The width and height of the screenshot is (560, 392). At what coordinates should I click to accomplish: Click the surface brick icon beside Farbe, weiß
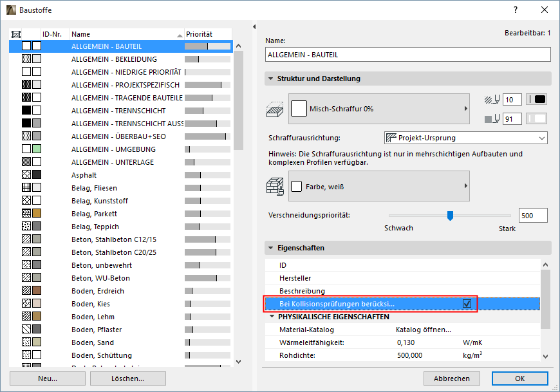click(x=275, y=187)
